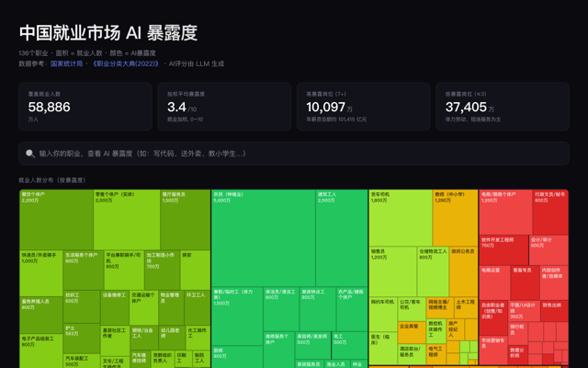Image resolution: width=588 pixels, height=368 pixels.
Task: Select the 电商运营 tile
Action: pyautogui.click(x=494, y=282)
